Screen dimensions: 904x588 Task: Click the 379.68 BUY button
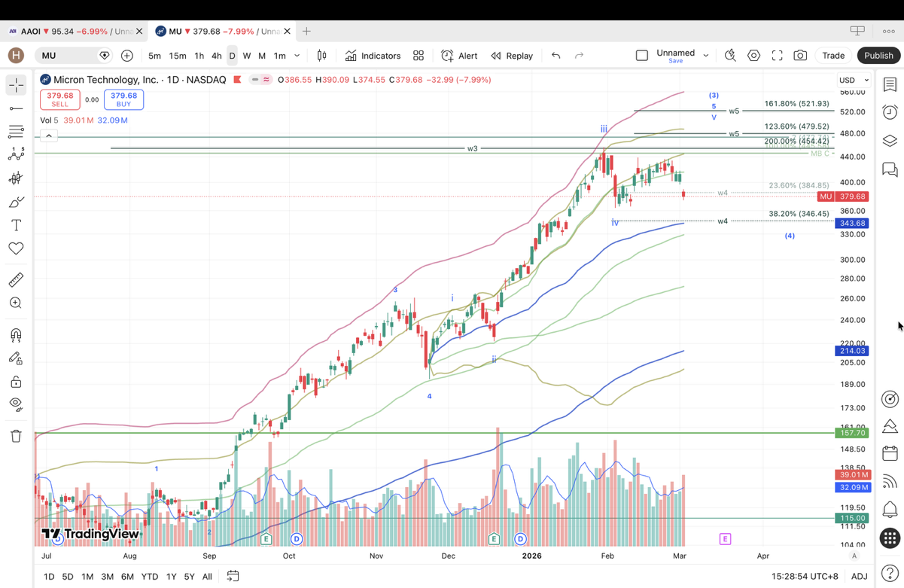coord(123,99)
